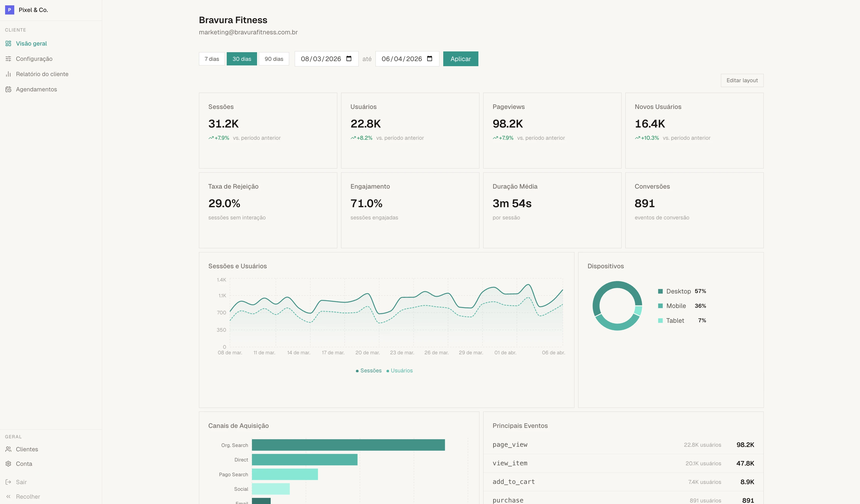The height and width of the screenshot is (504, 860).
Task: Open Conta settings gear icon
Action: click(8, 464)
